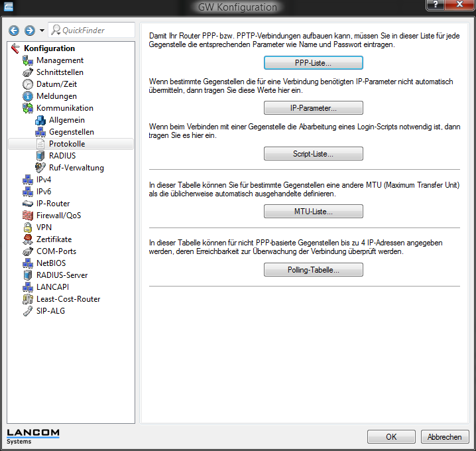Select Gegenstellen under Kommunikation
The image size is (476, 451).
pos(71,132)
